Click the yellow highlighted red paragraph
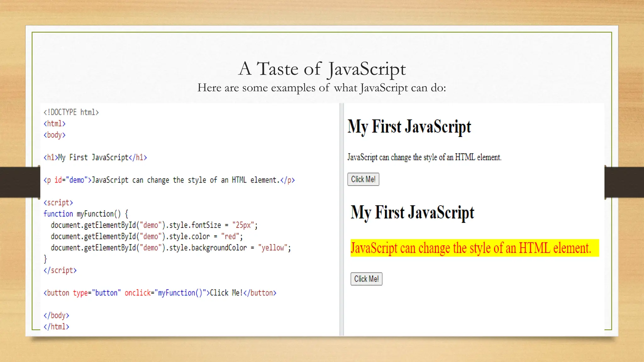Screen dimensions: 644x362 pos(475,248)
